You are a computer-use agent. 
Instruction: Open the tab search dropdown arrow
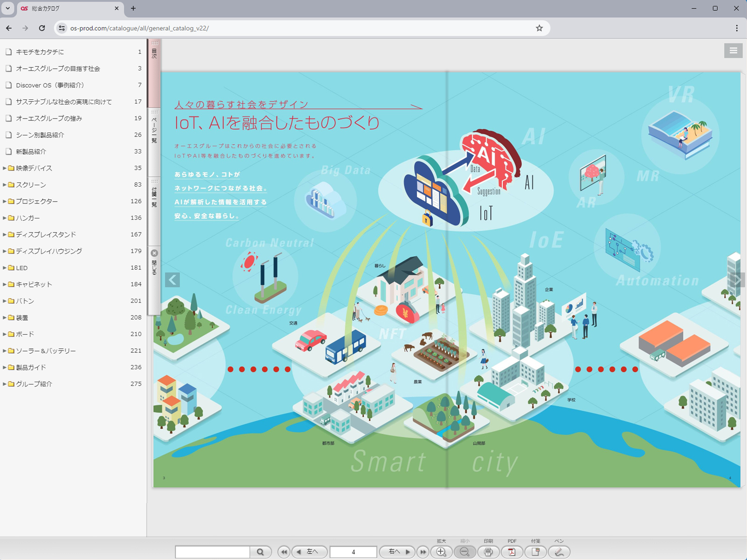click(8, 8)
